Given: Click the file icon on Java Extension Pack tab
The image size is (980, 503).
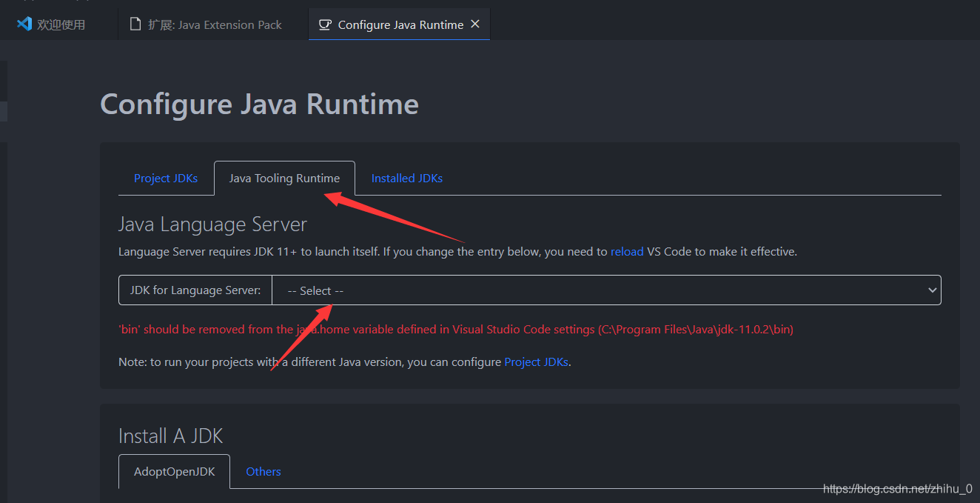Looking at the screenshot, I should coord(135,24).
